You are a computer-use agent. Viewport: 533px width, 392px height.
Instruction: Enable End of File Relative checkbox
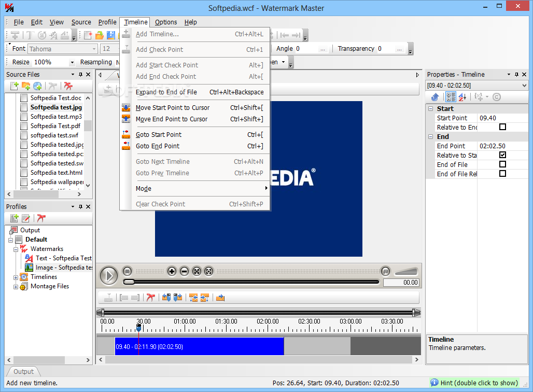tap(503, 173)
